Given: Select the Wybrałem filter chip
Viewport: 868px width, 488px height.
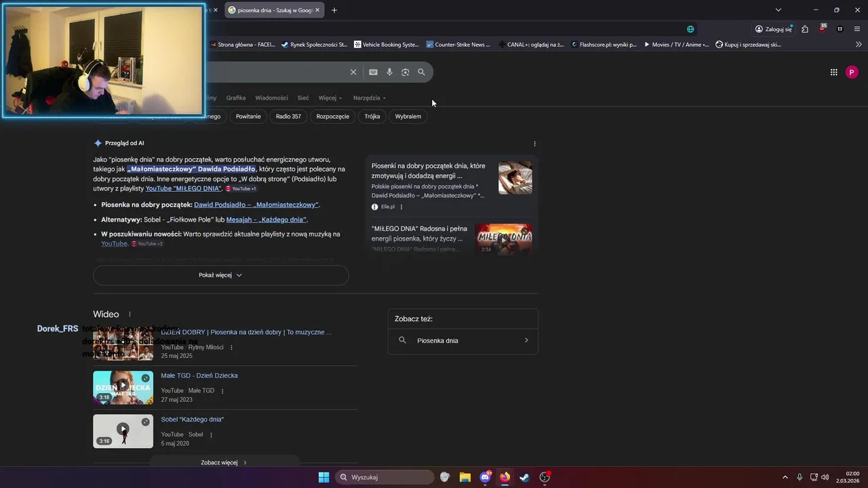Looking at the screenshot, I should point(408,117).
